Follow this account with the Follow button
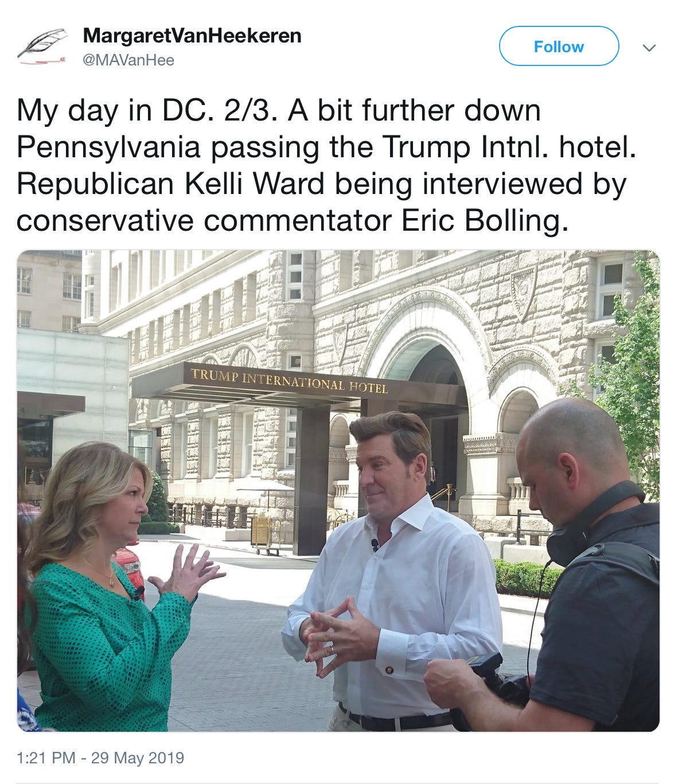The height and width of the screenshot is (784, 686). [x=559, y=46]
